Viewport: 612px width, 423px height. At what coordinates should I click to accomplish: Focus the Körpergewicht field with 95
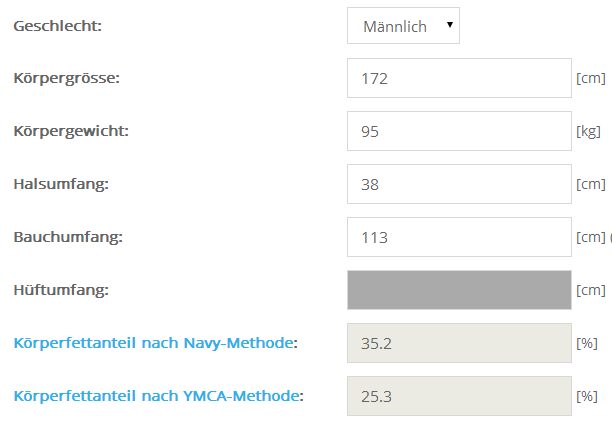click(x=459, y=131)
